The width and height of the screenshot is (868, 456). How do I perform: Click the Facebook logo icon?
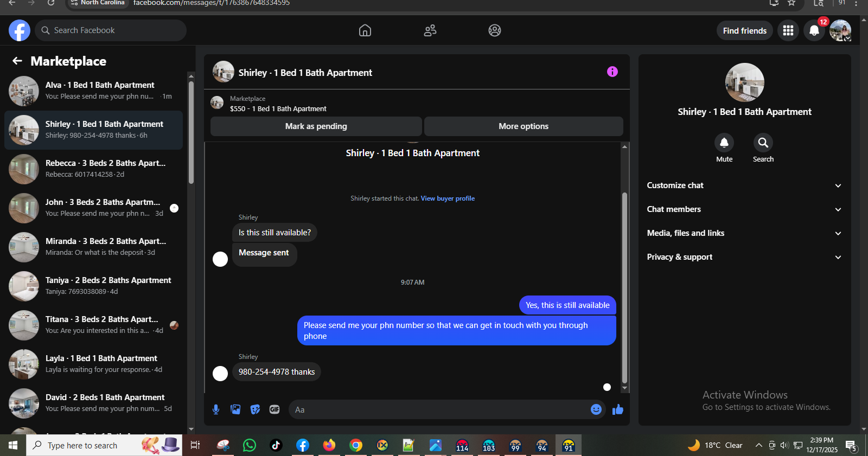click(20, 30)
